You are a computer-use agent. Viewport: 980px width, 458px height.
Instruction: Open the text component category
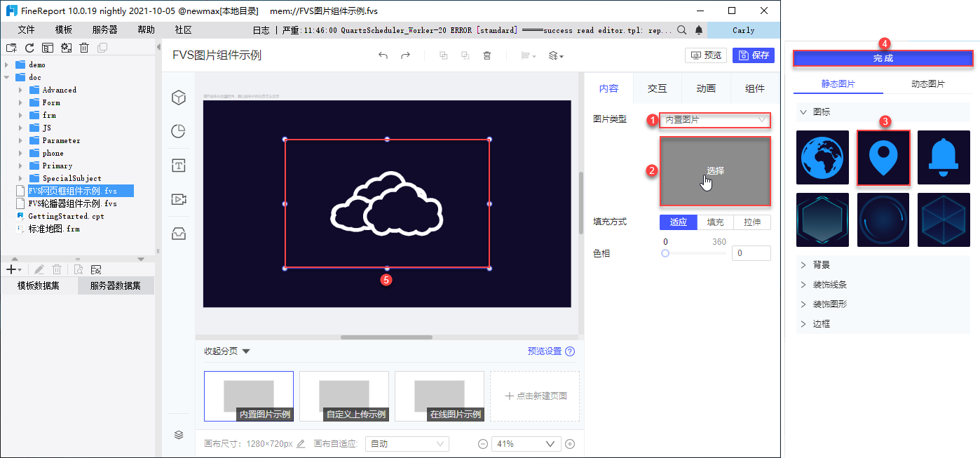point(179,166)
